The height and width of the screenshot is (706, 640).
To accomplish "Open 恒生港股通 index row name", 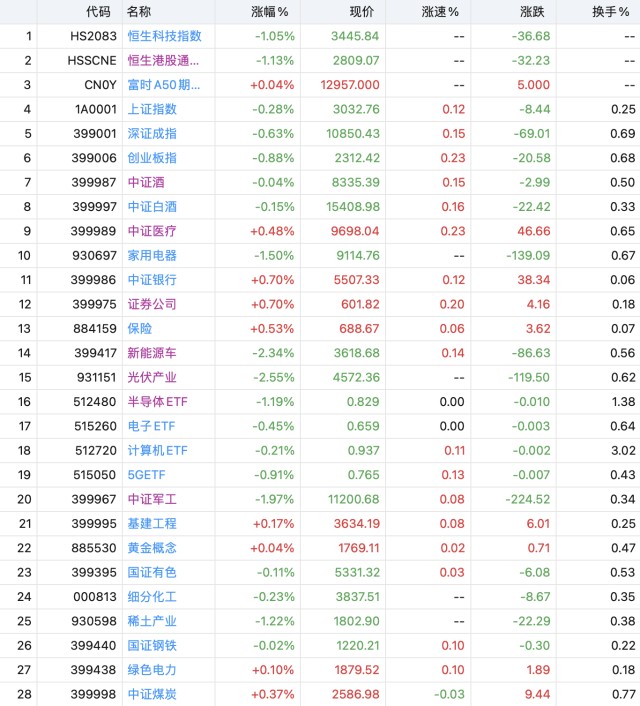I will (163, 60).
